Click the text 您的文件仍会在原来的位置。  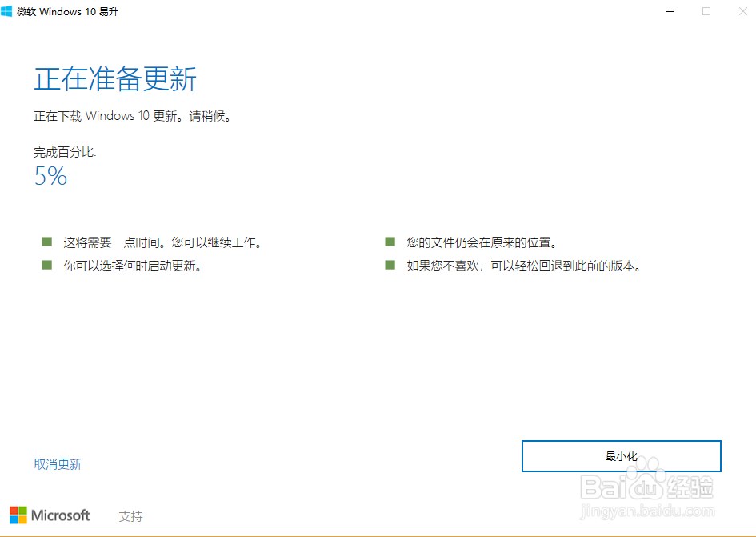click(482, 242)
